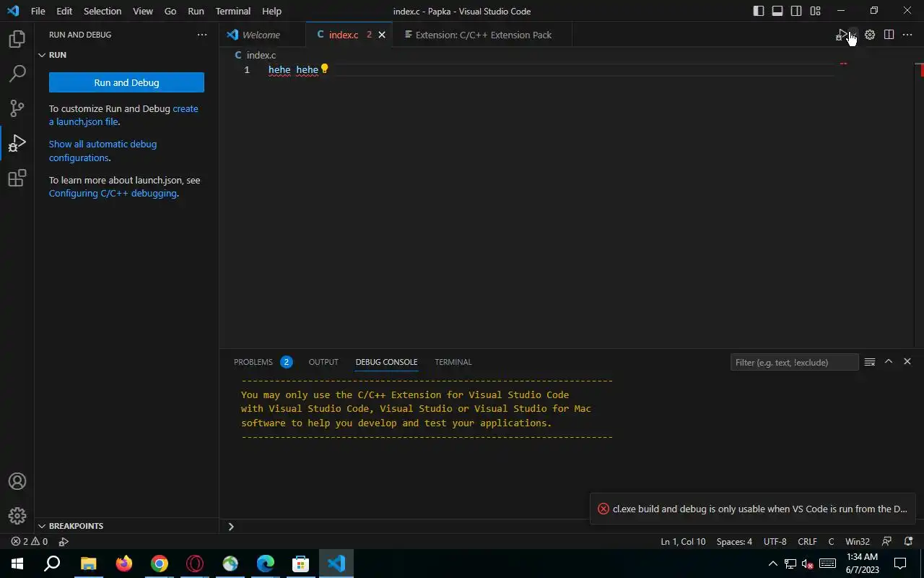This screenshot has width=924, height=578.
Task: Open Google Chrome from the taskbar
Action: [x=160, y=564]
